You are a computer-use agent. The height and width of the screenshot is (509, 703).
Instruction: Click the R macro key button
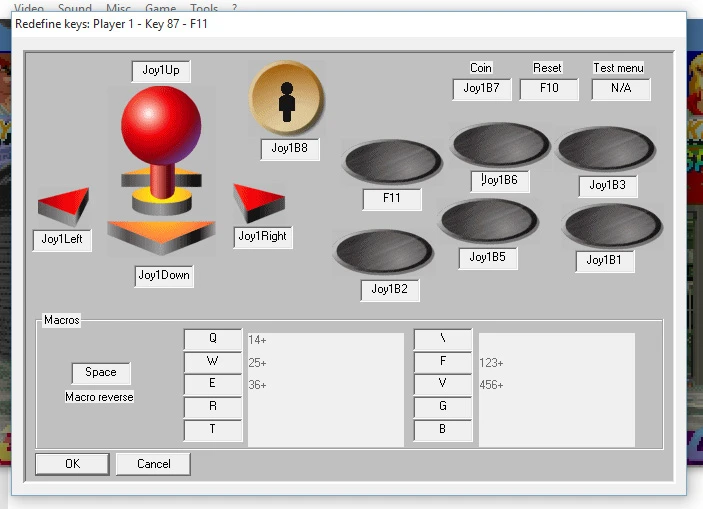213,407
